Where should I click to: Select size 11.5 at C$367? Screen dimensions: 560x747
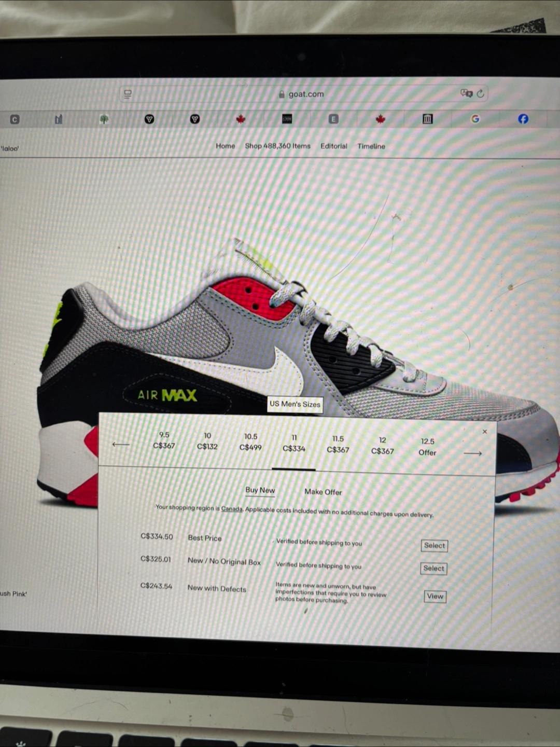338,444
